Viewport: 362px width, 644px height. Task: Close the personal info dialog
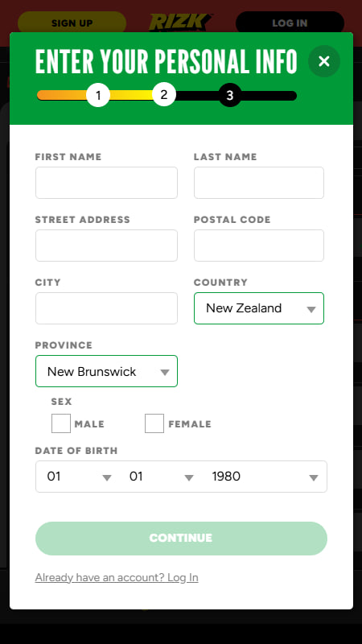[324, 61]
